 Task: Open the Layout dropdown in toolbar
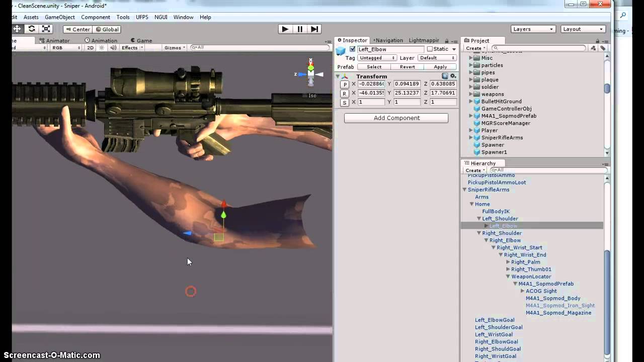[583, 29]
